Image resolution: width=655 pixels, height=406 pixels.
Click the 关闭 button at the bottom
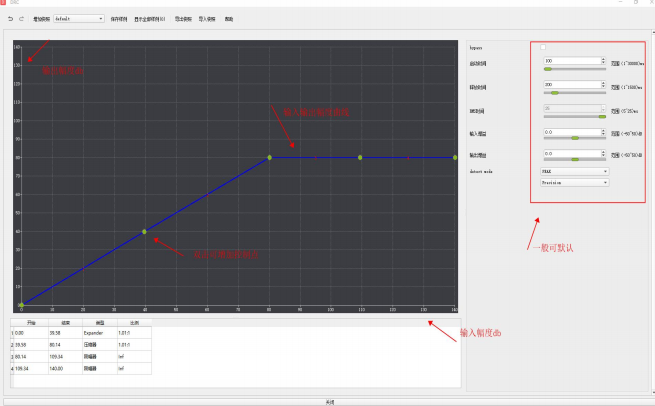point(329,402)
